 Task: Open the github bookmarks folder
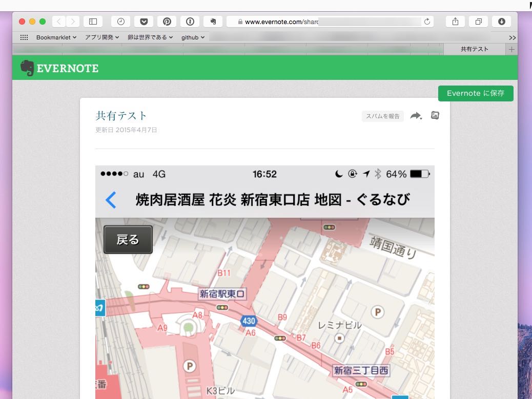point(193,37)
